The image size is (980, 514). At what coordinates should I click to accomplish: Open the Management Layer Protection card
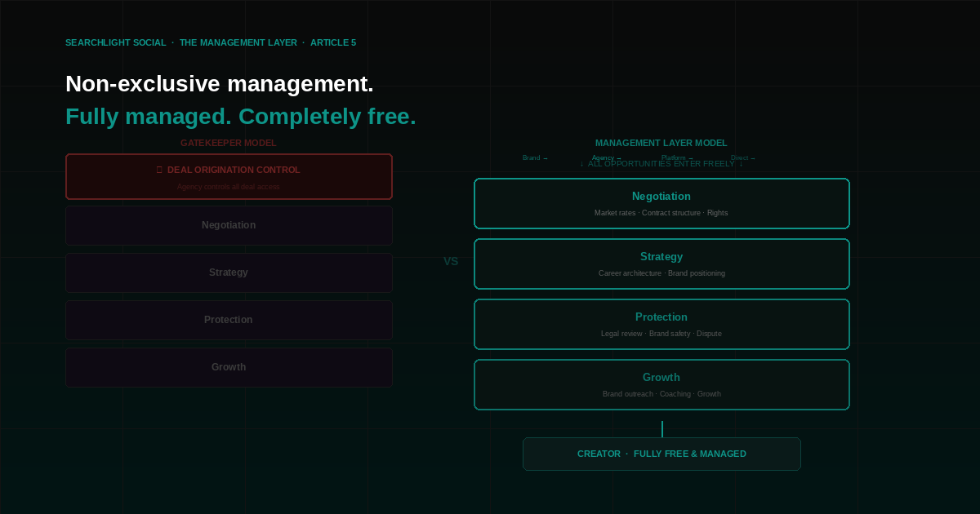point(661,324)
